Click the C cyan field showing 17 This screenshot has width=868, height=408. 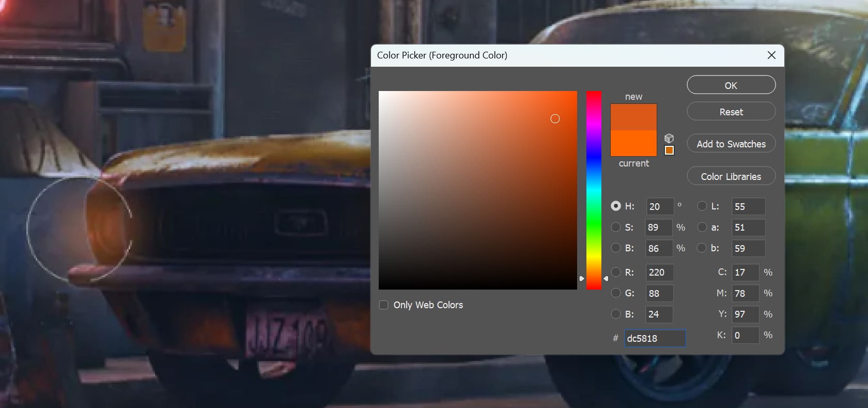click(746, 273)
